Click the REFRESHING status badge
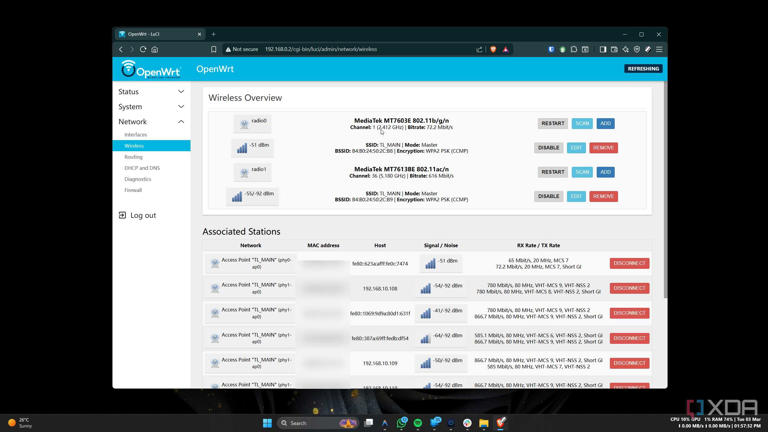The height and width of the screenshot is (432, 768). click(x=643, y=69)
